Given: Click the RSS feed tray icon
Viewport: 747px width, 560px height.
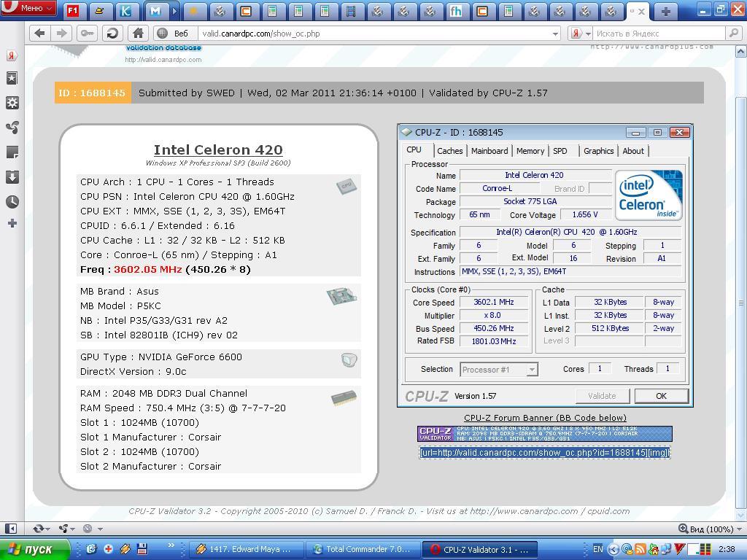Looking at the screenshot, I should 640,550.
